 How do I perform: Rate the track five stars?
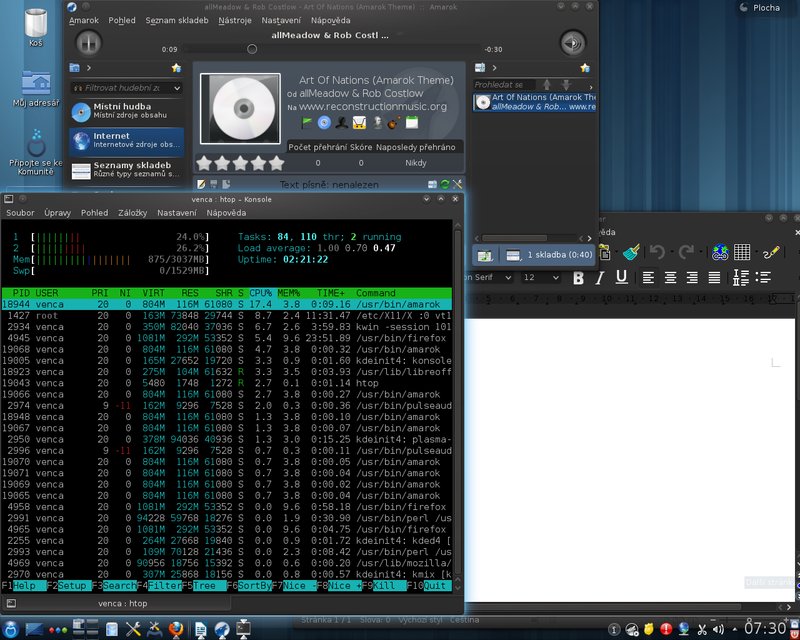point(277,163)
